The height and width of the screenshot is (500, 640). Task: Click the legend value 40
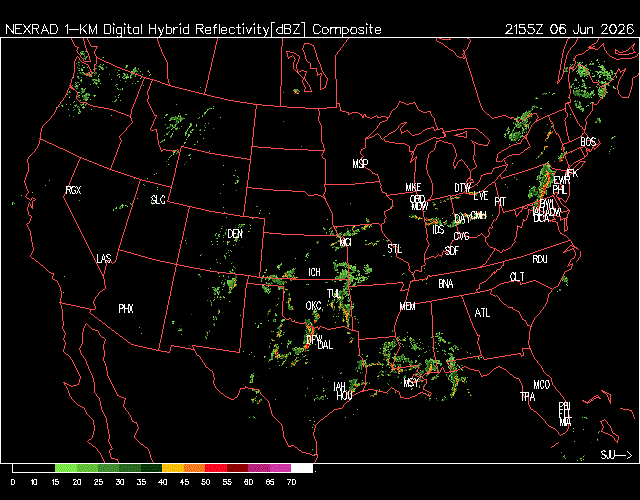coord(162,482)
